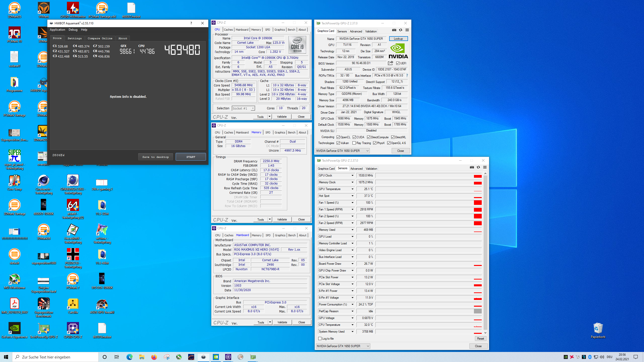Click the scroll-down arrow in GPU-Z Sensors list

coord(485,333)
